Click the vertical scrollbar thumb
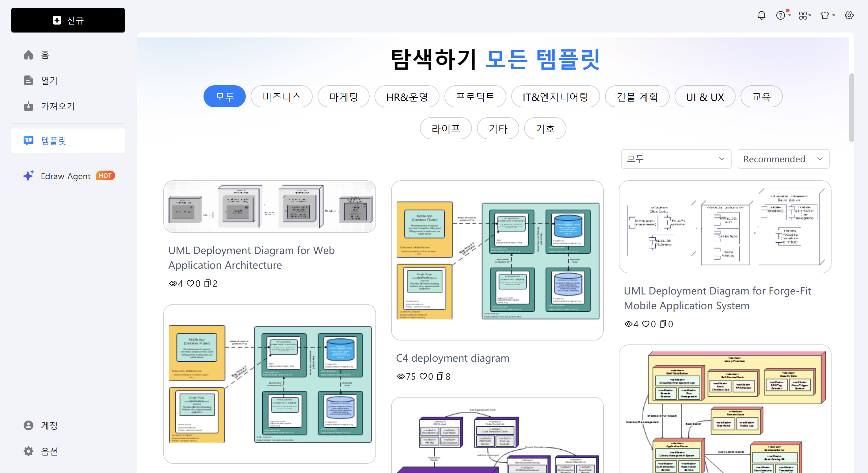Image resolution: width=868 pixels, height=473 pixels. tap(851, 108)
